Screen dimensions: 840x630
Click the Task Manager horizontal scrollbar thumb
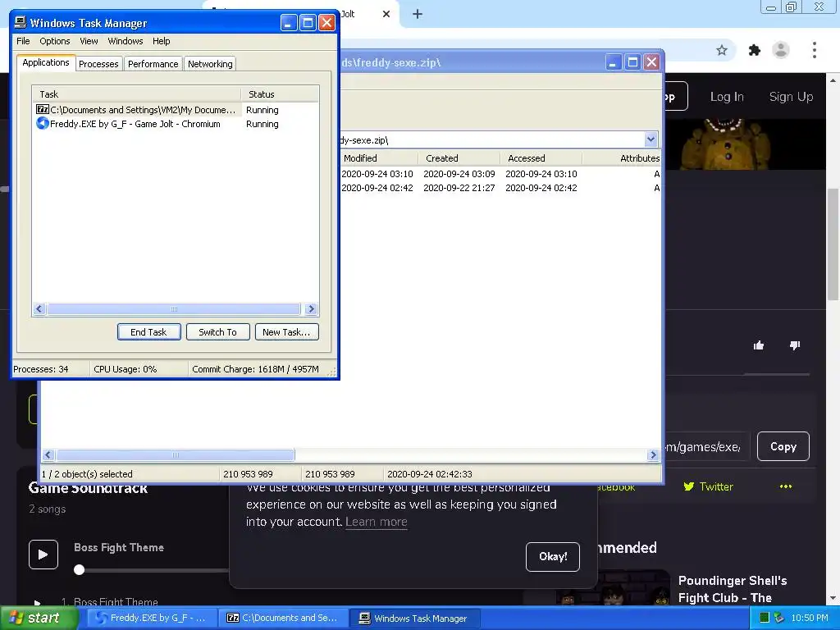[x=174, y=309]
